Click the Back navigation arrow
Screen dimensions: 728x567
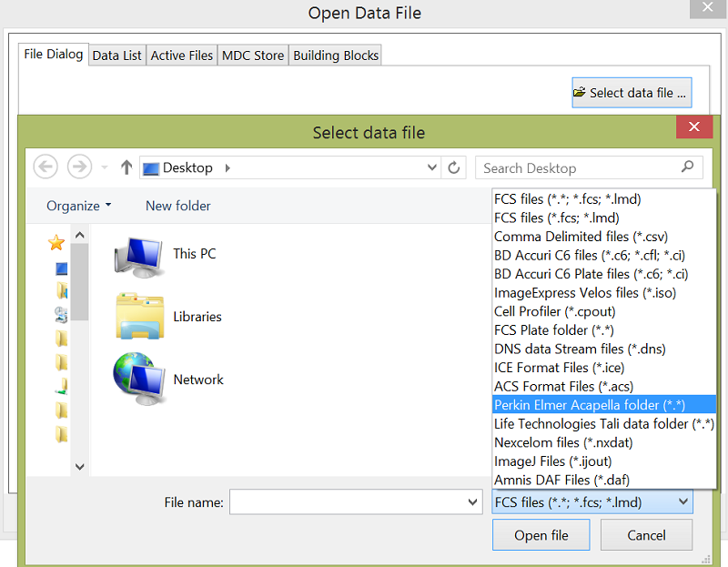pyautogui.click(x=45, y=167)
